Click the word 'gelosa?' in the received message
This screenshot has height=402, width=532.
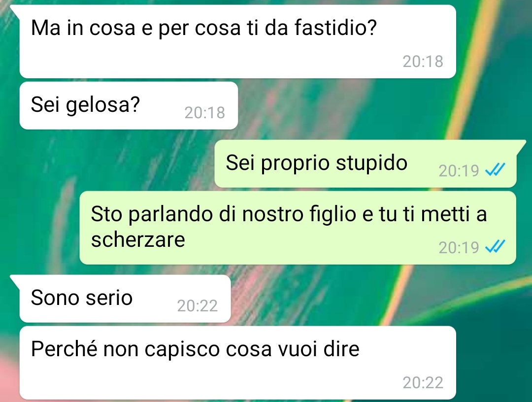tap(103, 105)
